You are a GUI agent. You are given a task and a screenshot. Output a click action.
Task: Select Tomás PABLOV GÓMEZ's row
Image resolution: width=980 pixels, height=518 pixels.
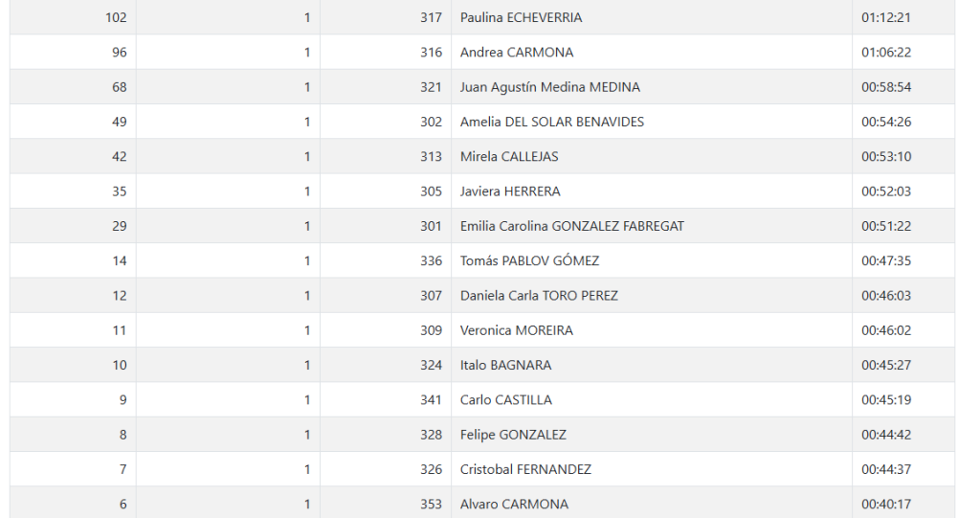529,260
